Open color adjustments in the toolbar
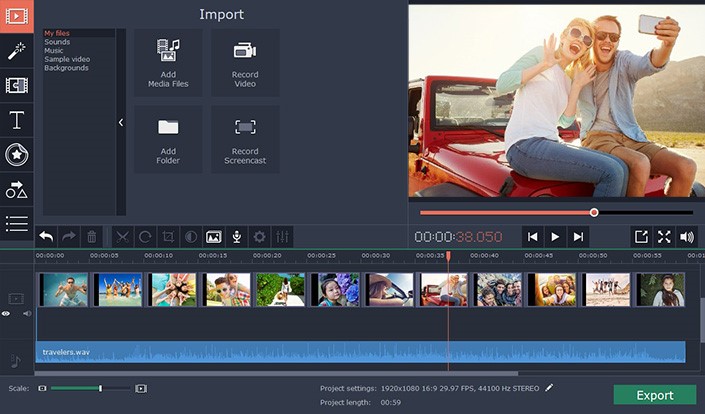The image size is (705, 414). point(190,237)
